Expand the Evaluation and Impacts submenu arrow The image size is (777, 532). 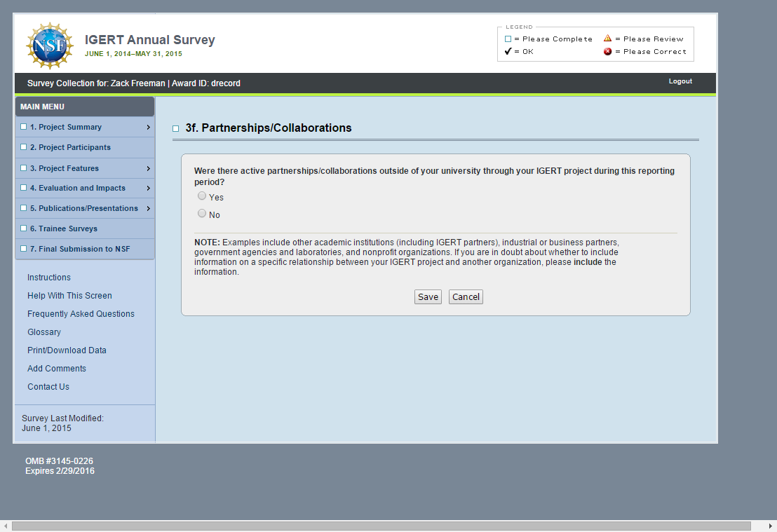tap(148, 189)
